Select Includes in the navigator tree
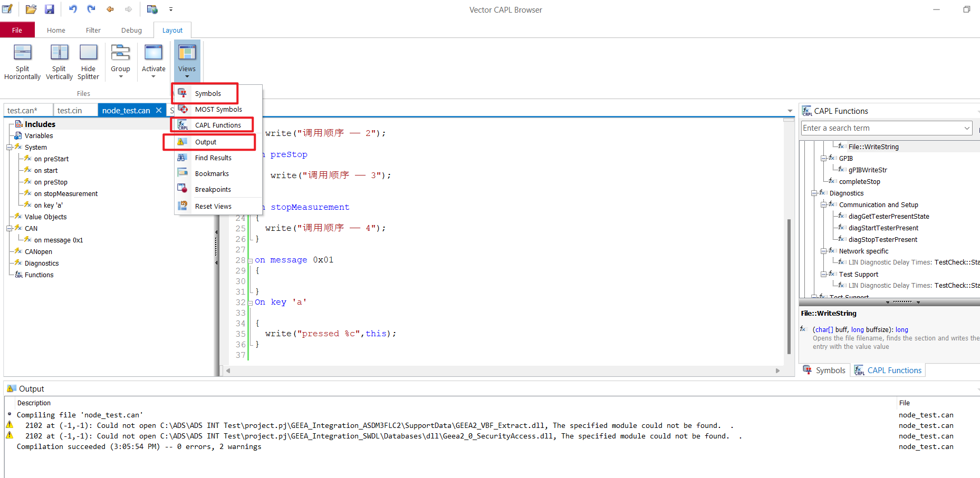The image size is (980, 478). 40,124
